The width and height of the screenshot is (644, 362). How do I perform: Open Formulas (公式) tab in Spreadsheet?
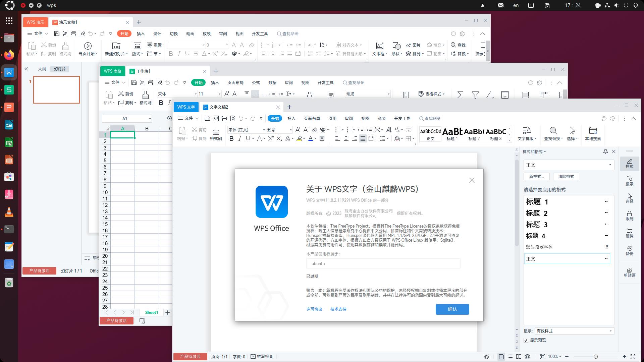click(256, 82)
